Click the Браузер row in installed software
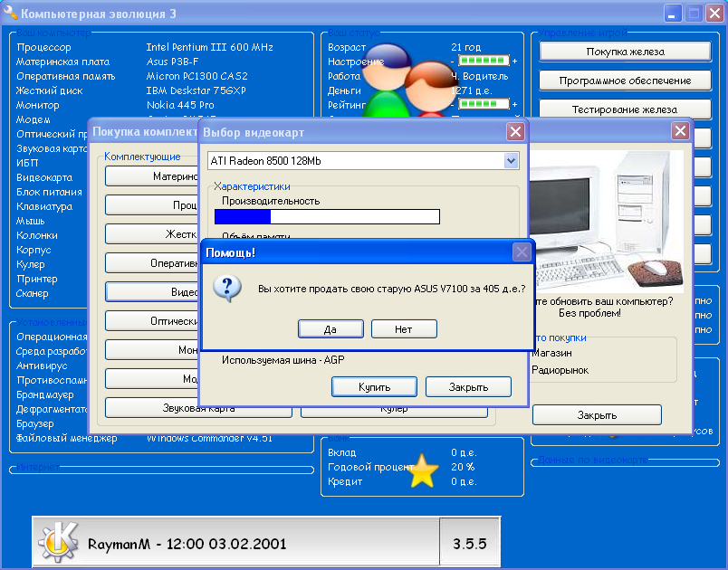 pyautogui.click(x=34, y=423)
